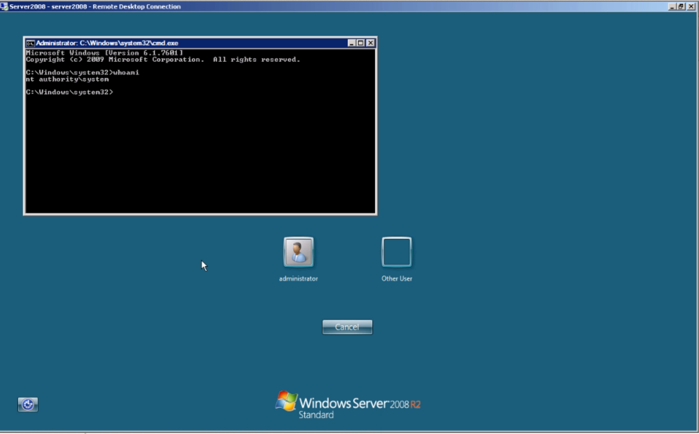
Task: Minimize the cmd.exe window
Action: point(351,43)
